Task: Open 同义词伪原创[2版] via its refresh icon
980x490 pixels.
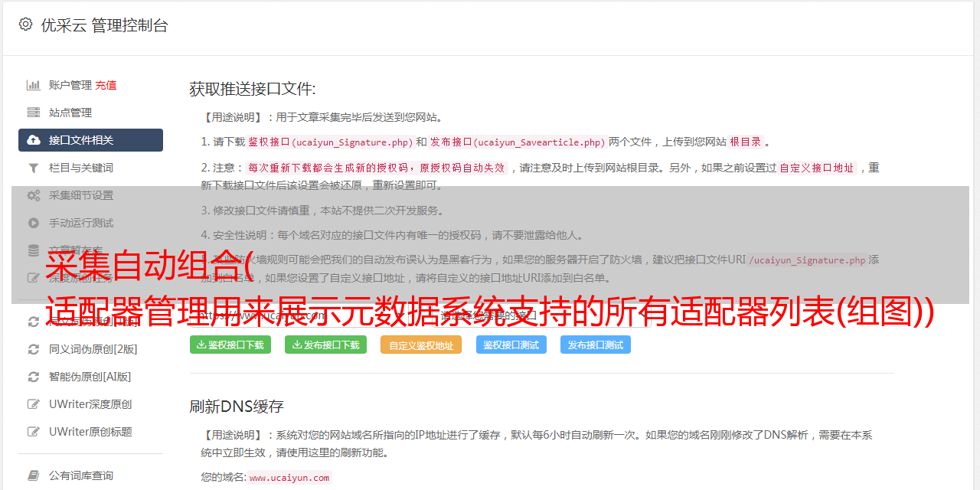Action: (34, 349)
